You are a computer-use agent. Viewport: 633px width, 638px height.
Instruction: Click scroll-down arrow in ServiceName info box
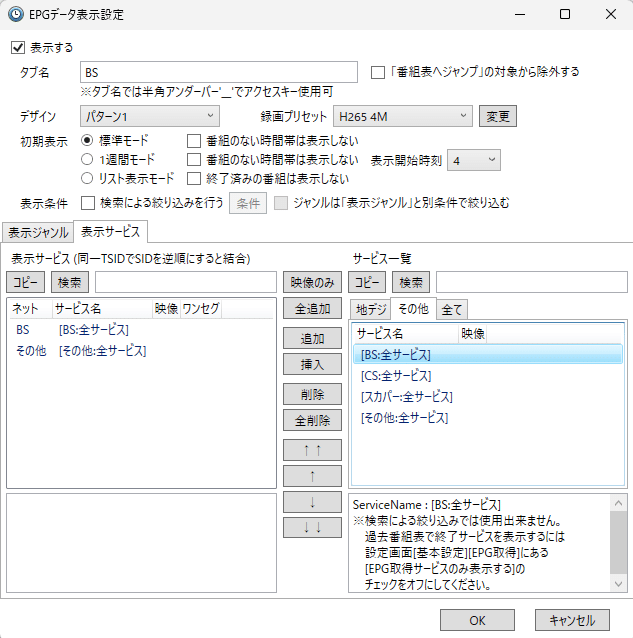pos(619,584)
